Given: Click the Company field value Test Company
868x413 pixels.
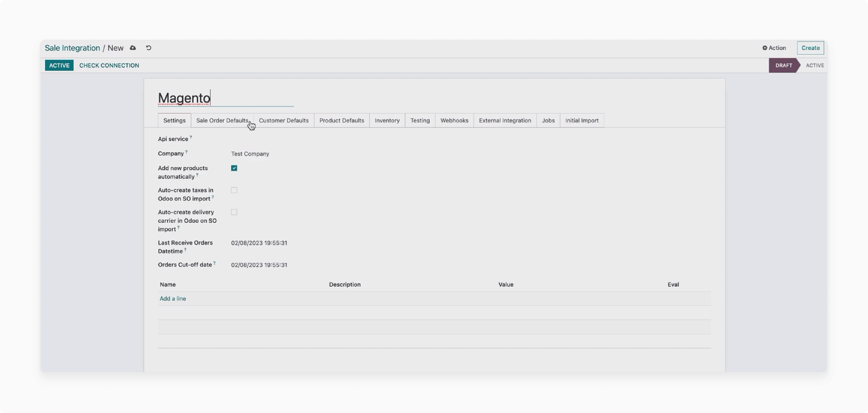Looking at the screenshot, I should click(x=250, y=153).
